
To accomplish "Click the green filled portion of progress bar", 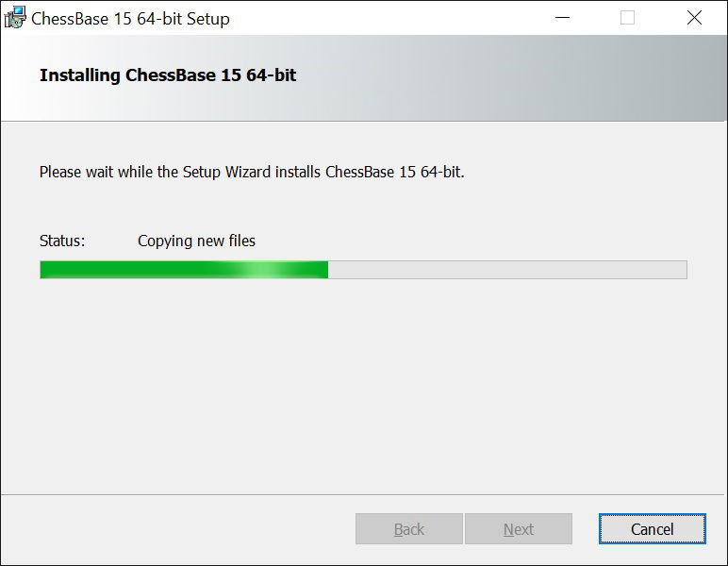I will (184, 270).
